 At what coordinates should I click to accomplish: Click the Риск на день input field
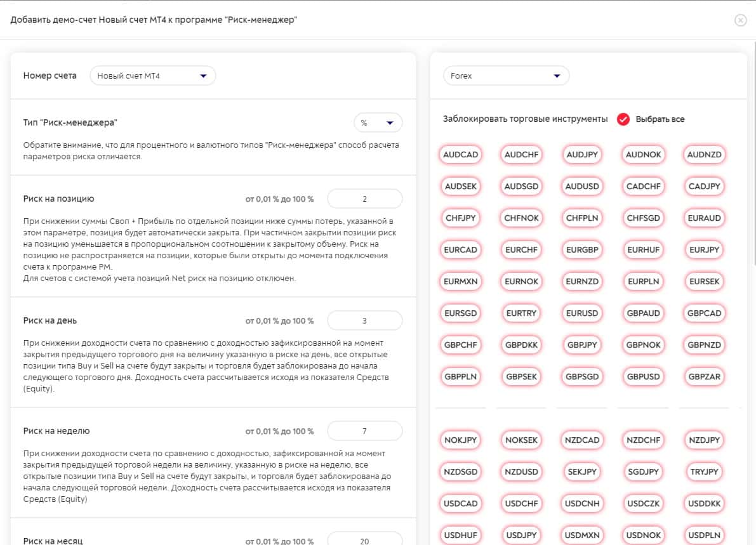coord(364,321)
